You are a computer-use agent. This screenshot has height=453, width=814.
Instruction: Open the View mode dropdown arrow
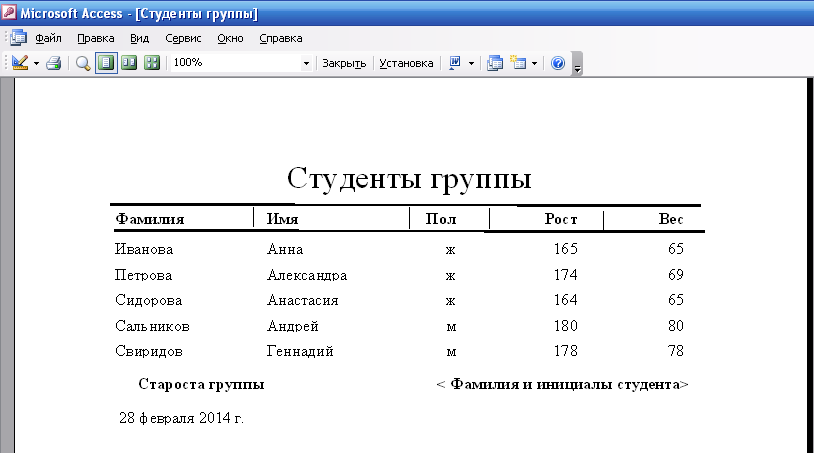click(x=36, y=63)
